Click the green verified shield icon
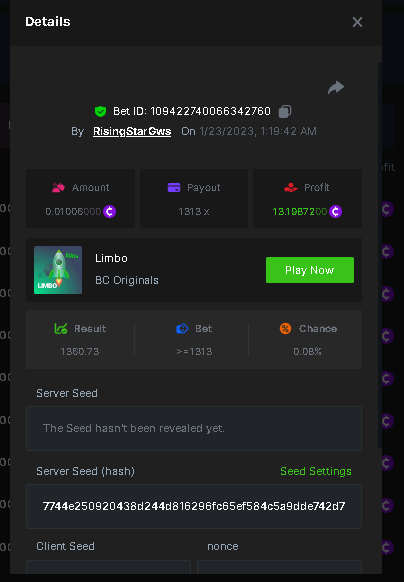 [100, 111]
